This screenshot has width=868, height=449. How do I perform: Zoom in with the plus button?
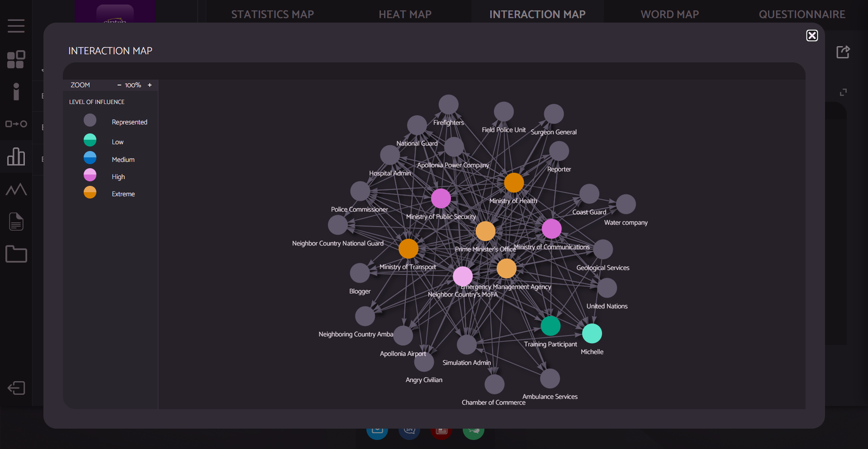[150, 85]
